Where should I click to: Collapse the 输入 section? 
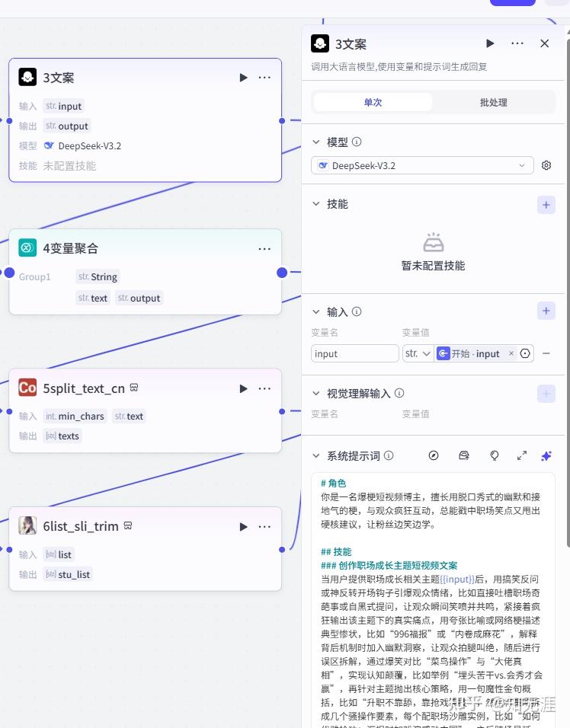[x=316, y=311]
